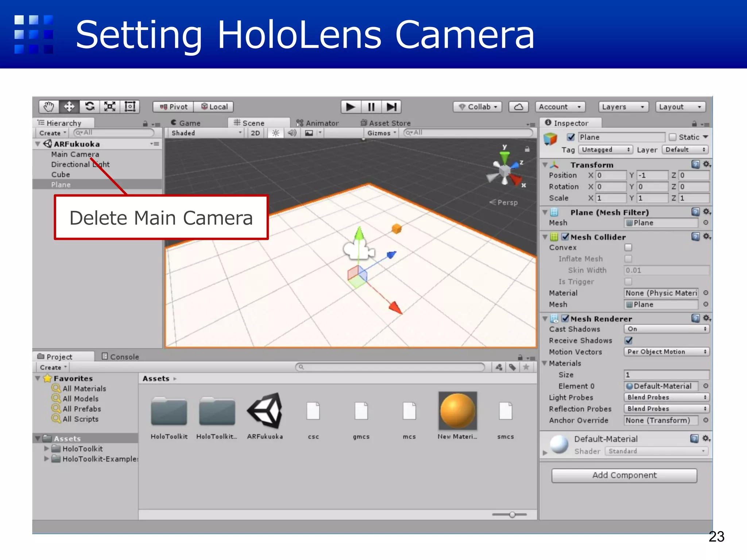The width and height of the screenshot is (747, 560).
Task: Click the Project search by type icon
Action: coord(499,367)
